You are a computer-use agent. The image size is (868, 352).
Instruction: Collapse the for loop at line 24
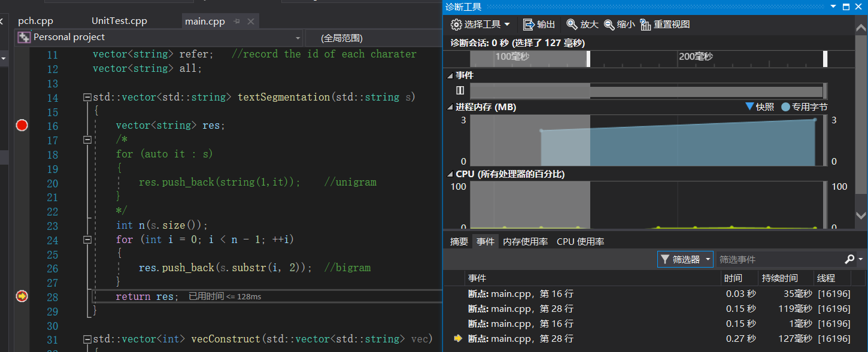(87, 239)
